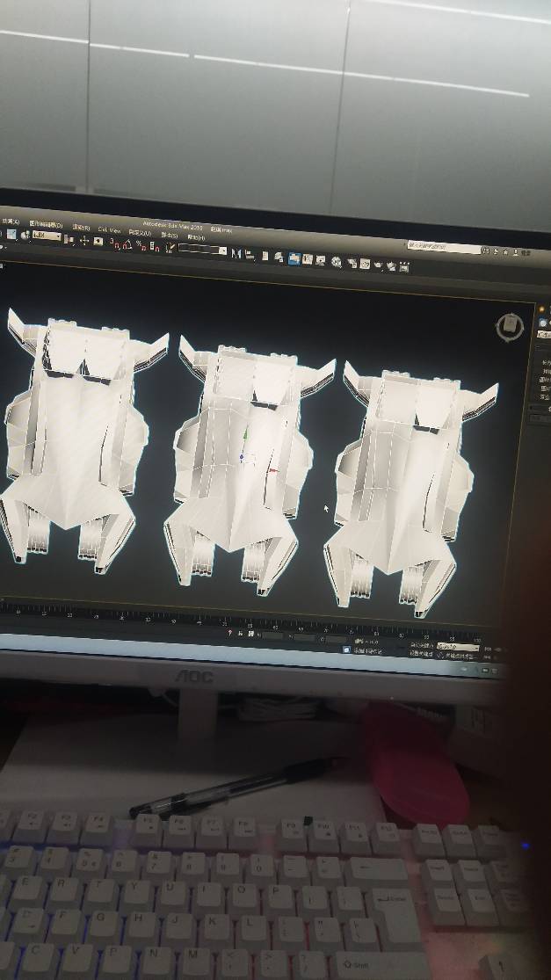
Task: Open the Scripting menu
Action: pyautogui.click(x=170, y=235)
